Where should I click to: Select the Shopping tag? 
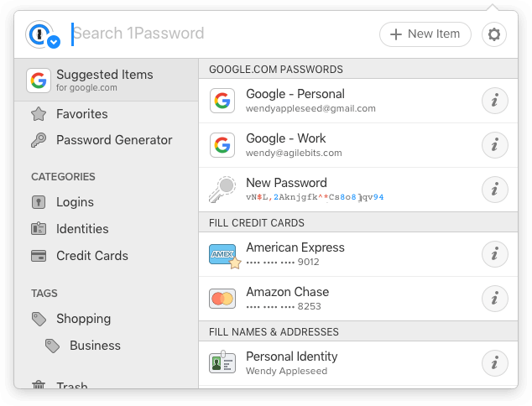coord(107,319)
